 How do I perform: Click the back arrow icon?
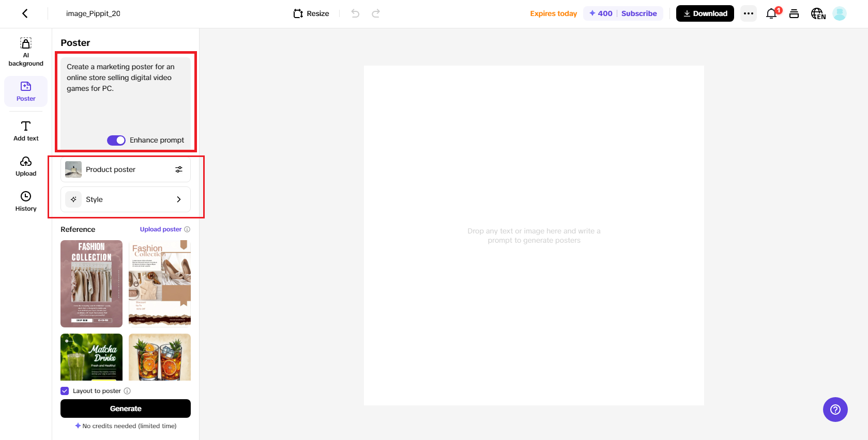click(x=25, y=13)
